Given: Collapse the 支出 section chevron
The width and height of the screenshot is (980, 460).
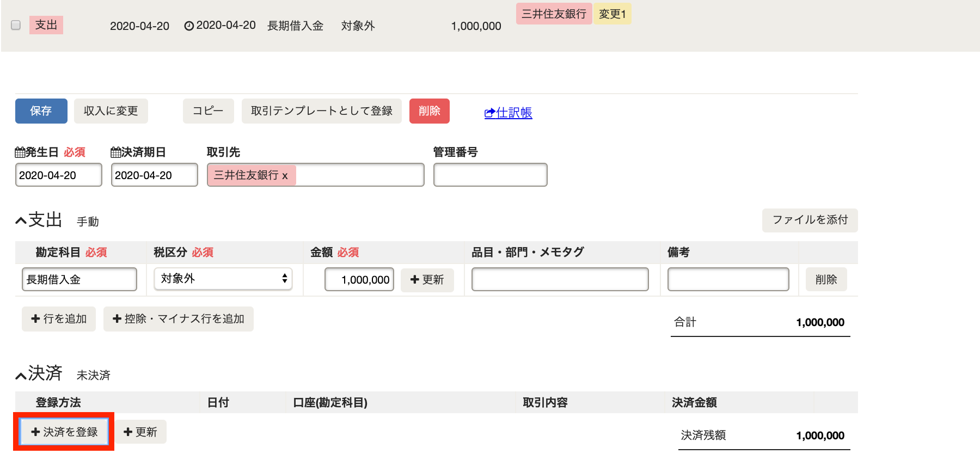Looking at the screenshot, I should click(21, 221).
